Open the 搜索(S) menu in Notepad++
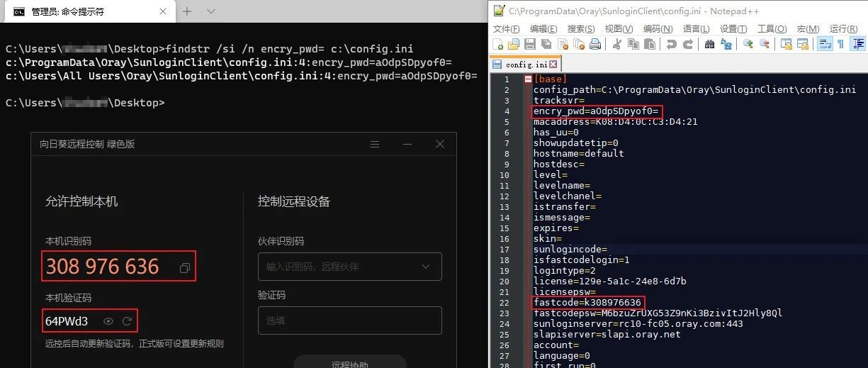 tap(581, 28)
